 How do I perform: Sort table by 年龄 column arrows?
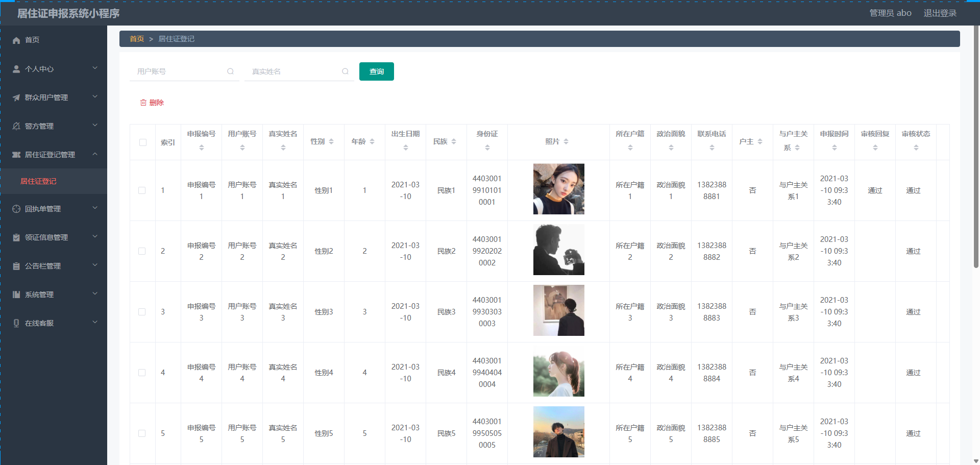[x=372, y=141]
